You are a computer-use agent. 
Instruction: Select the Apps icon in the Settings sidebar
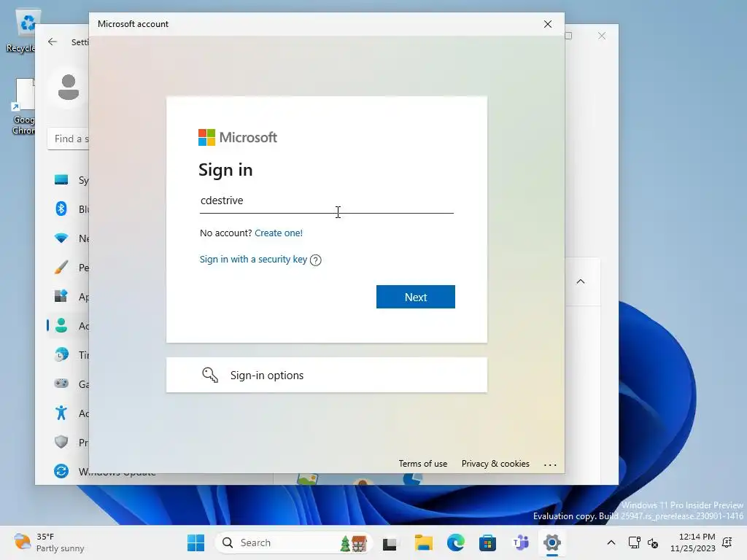[61, 296]
